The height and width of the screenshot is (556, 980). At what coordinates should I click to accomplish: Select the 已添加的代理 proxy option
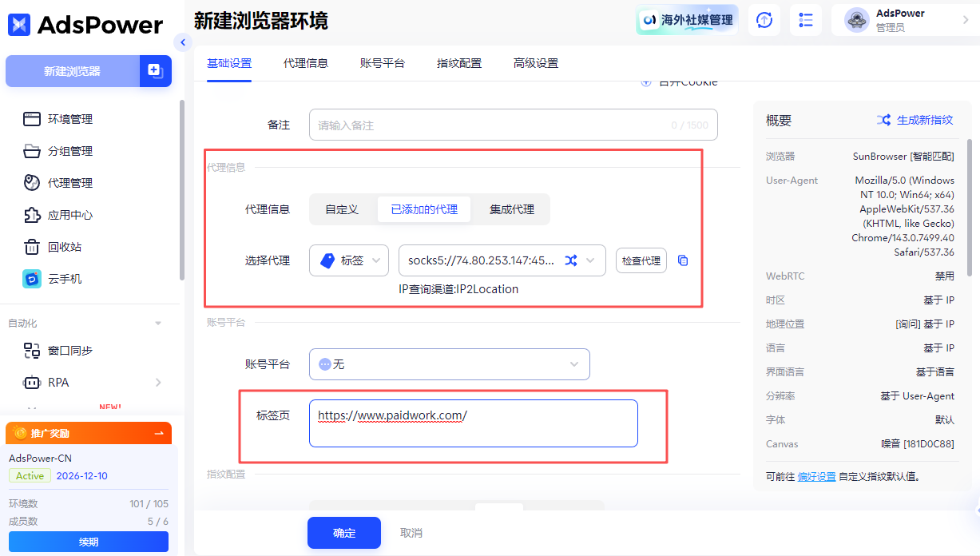[x=423, y=208]
